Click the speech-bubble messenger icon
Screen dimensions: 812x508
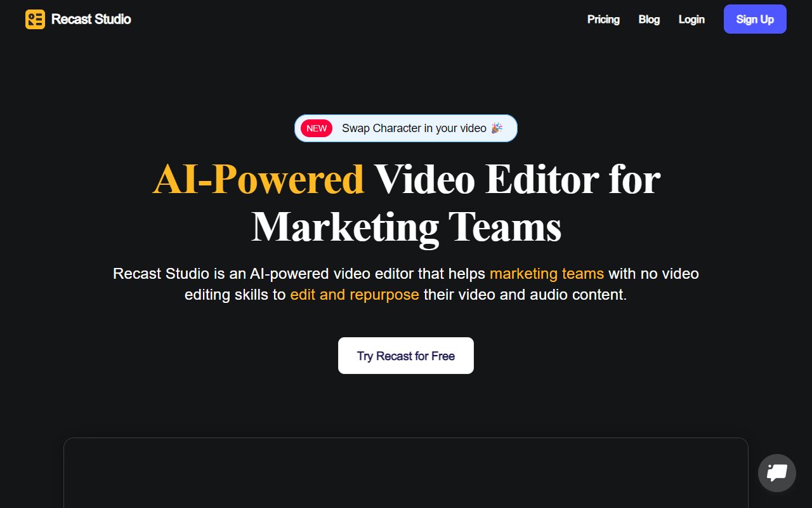coord(776,472)
